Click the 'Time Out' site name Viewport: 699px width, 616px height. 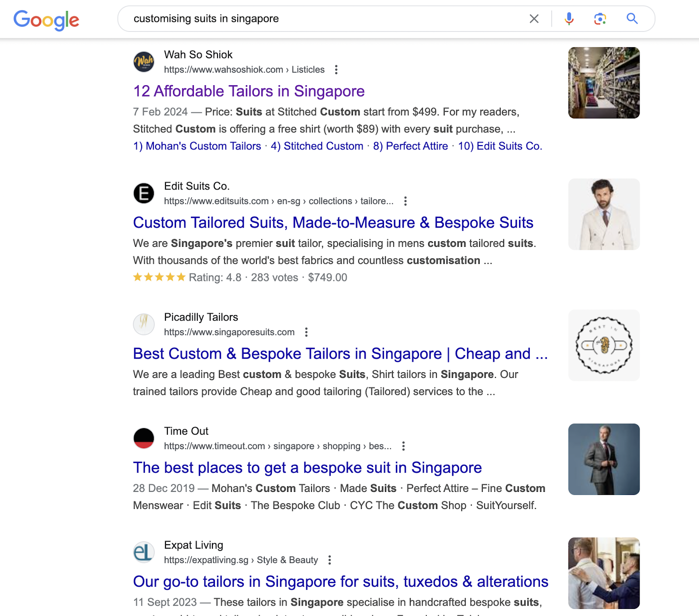[x=186, y=431]
